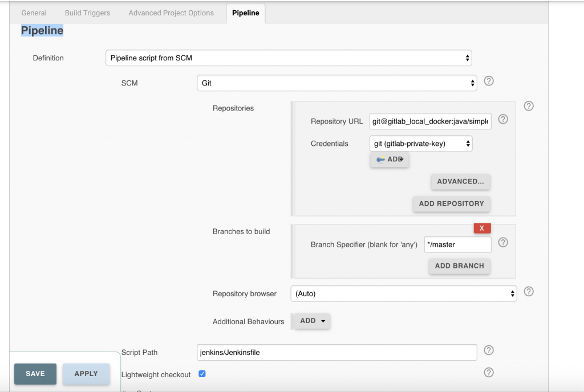Open the Credentials dropdown
Image resolution: width=584 pixels, height=392 pixels.
(x=421, y=144)
